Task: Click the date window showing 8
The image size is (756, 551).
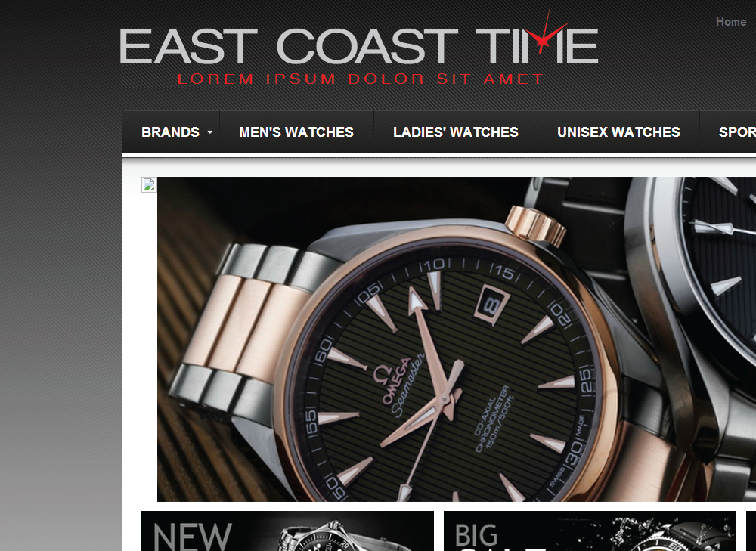Action: (492, 305)
